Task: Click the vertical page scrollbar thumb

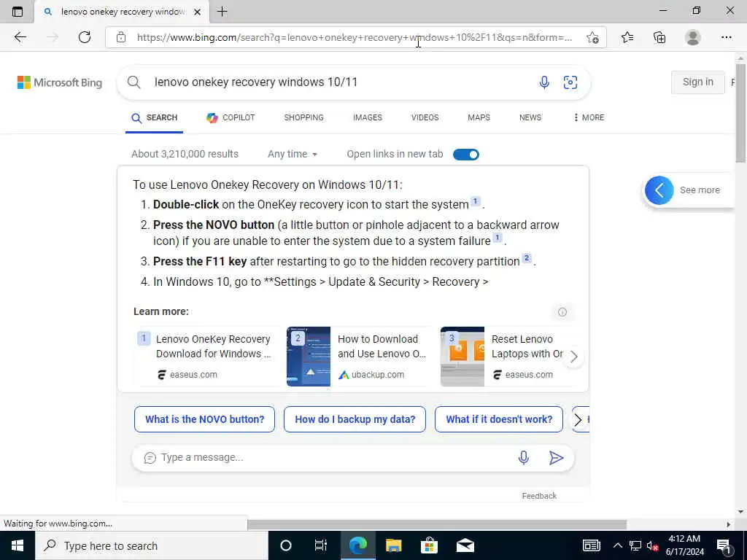Action: [x=741, y=113]
